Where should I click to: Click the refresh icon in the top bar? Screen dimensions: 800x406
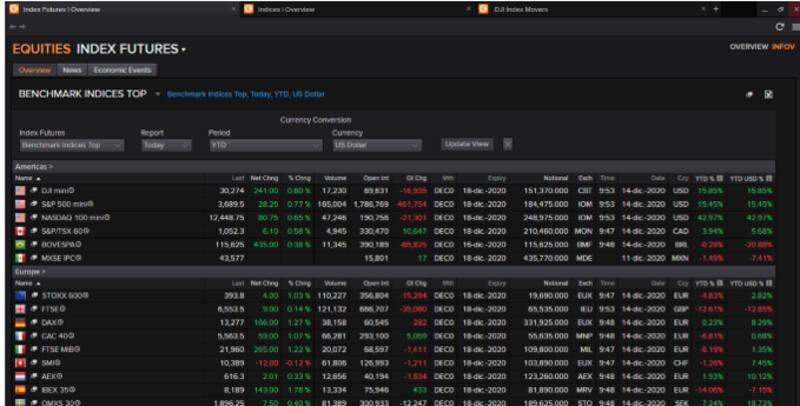[779, 26]
